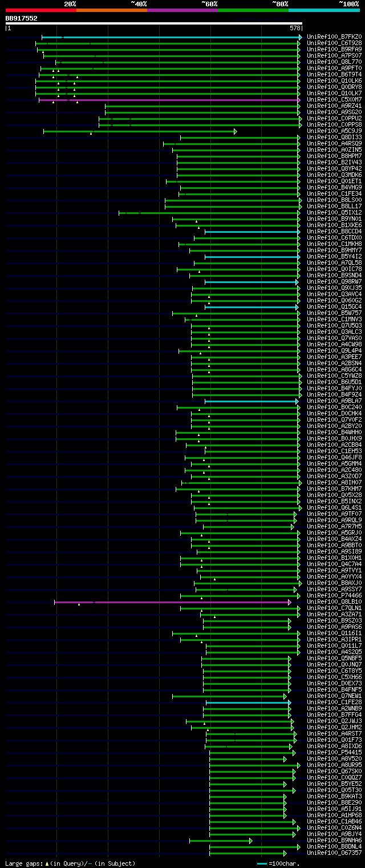Click the purple ~60% identity legend bar
Screen dimensions: 365x868
pyautogui.click(x=182, y=10)
